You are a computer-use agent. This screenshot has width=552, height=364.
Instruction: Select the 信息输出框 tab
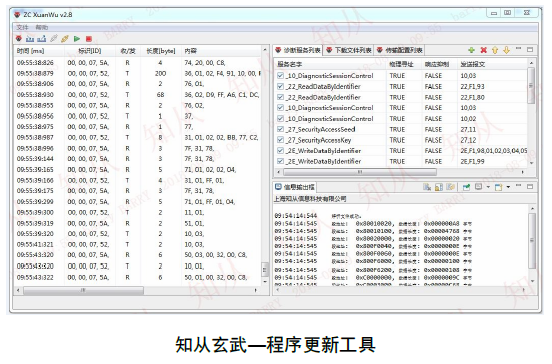coord(295,187)
